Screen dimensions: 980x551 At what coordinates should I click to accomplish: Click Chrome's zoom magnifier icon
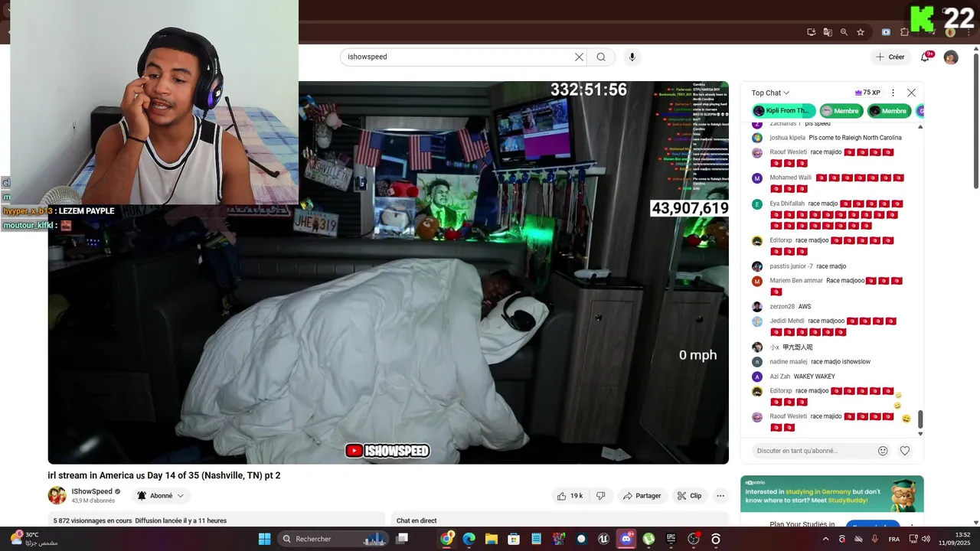844,32
